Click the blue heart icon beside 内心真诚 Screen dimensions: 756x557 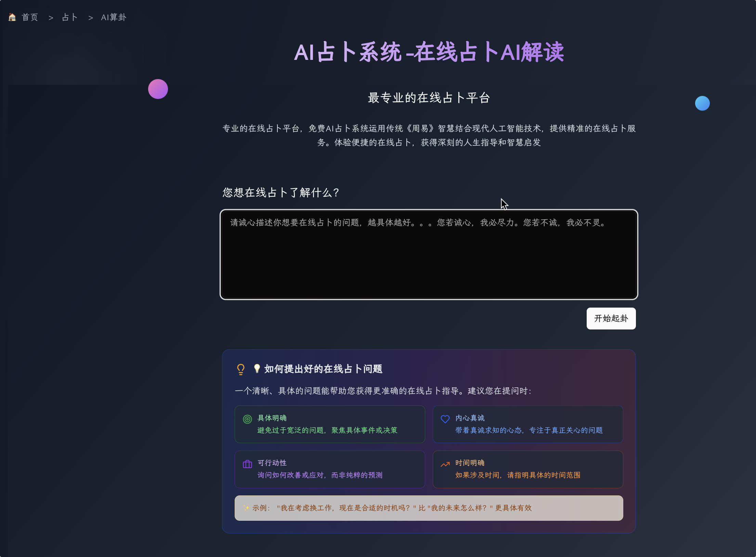445,419
